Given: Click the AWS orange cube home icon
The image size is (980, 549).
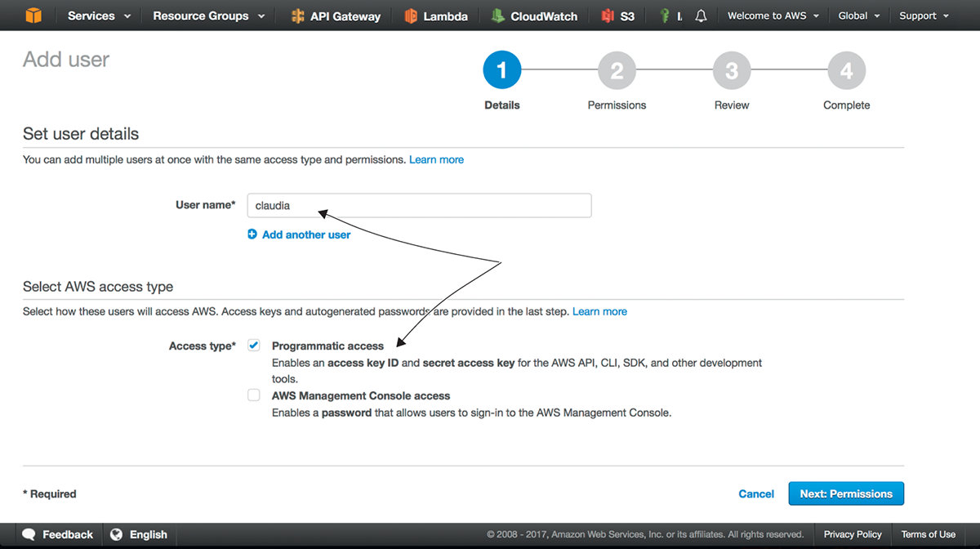Looking at the screenshot, I should pos(33,16).
